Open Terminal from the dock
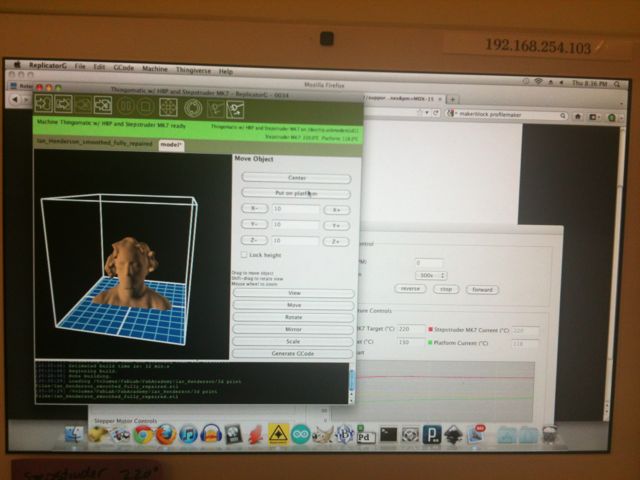This screenshot has width=640, height=480. (388, 434)
